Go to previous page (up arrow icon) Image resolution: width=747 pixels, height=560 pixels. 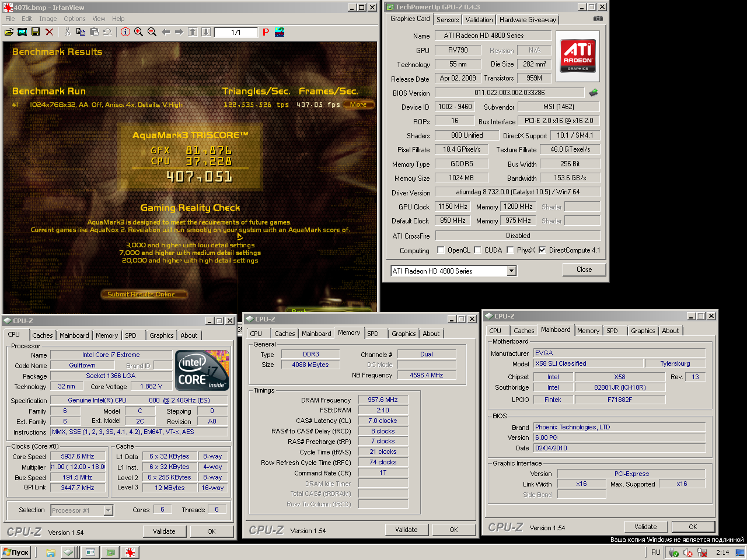pyautogui.click(x=193, y=32)
